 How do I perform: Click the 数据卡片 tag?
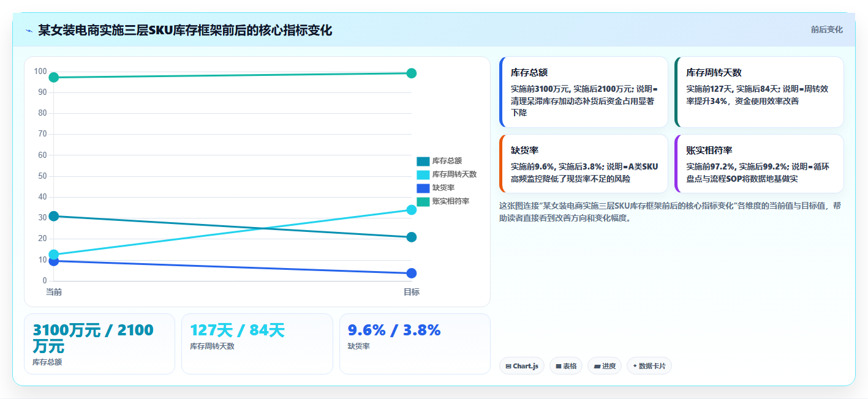[x=649, y=366]
